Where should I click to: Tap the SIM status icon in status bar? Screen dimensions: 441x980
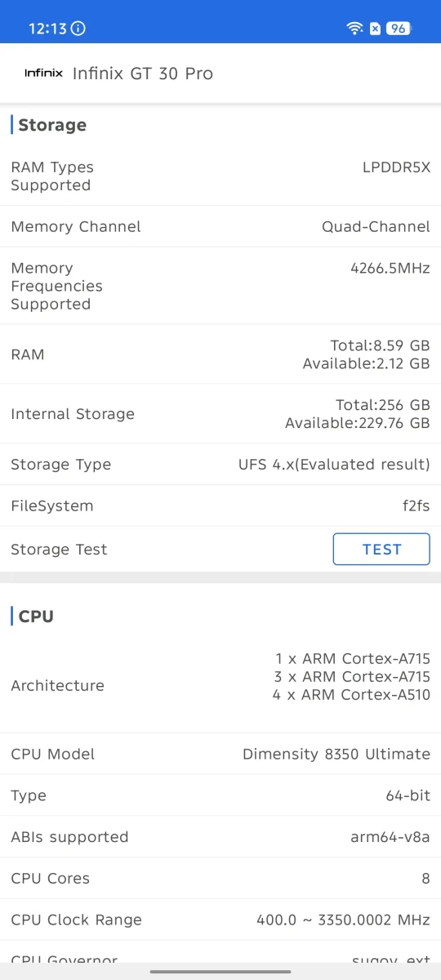pyautogui.click(x=375, y=29)
